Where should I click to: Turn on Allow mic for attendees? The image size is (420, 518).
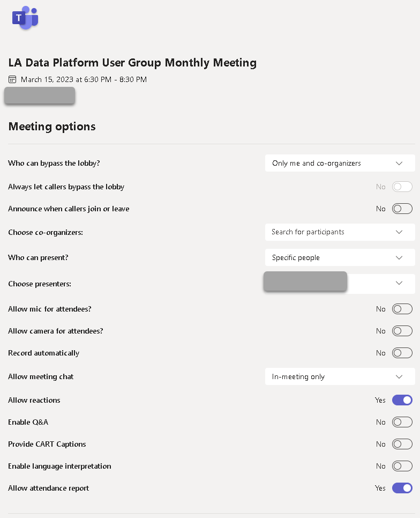402,309
